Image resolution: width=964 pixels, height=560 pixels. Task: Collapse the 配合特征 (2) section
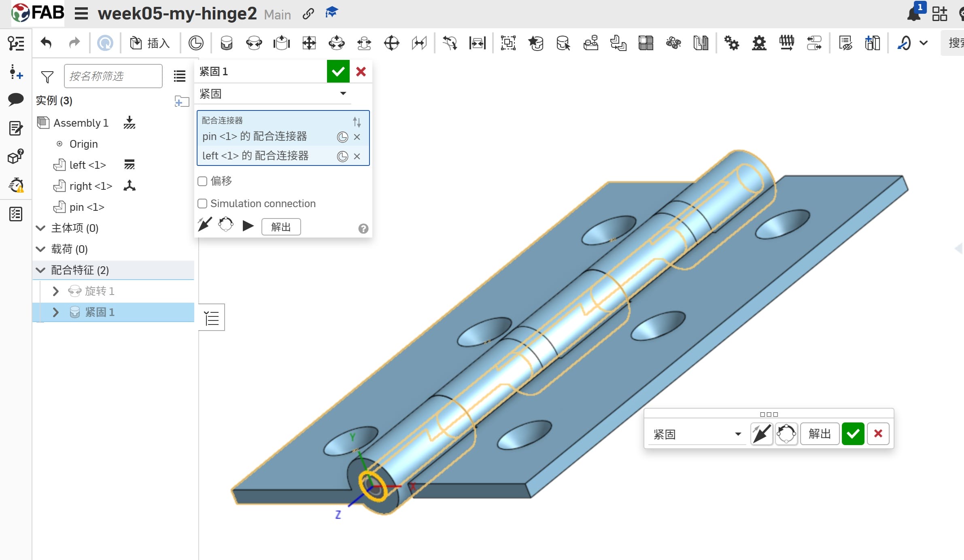40,270
